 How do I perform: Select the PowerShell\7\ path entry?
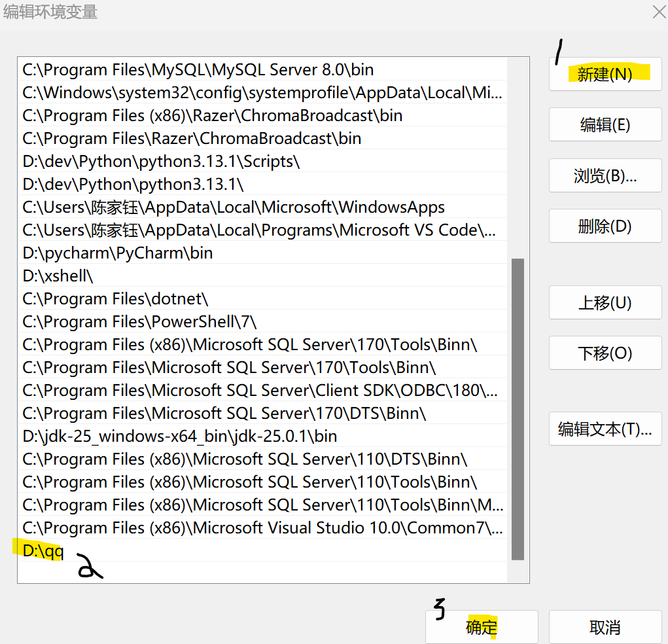coord(262,322)
